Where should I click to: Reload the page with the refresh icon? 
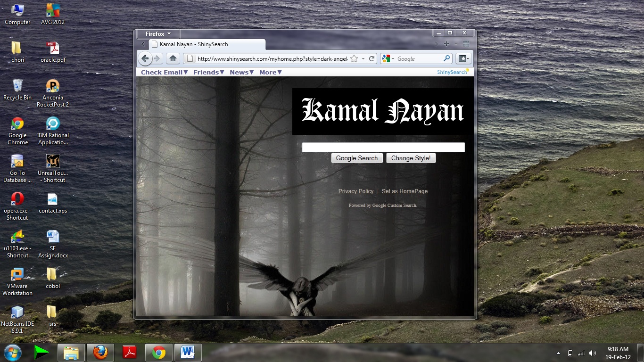click(372, 58)
